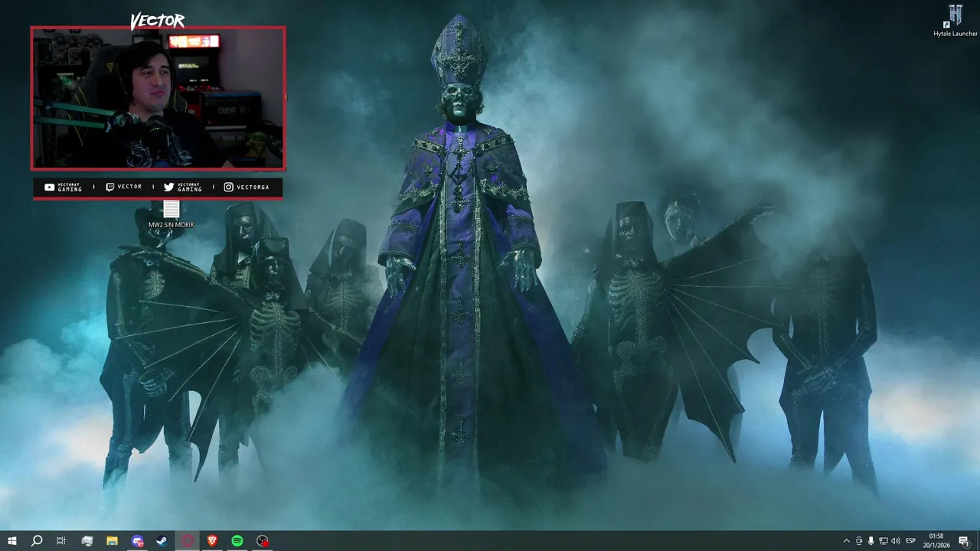Open File Explorer from taskbar
This screenshot has width=980, height=551.
tap(112, 541)
